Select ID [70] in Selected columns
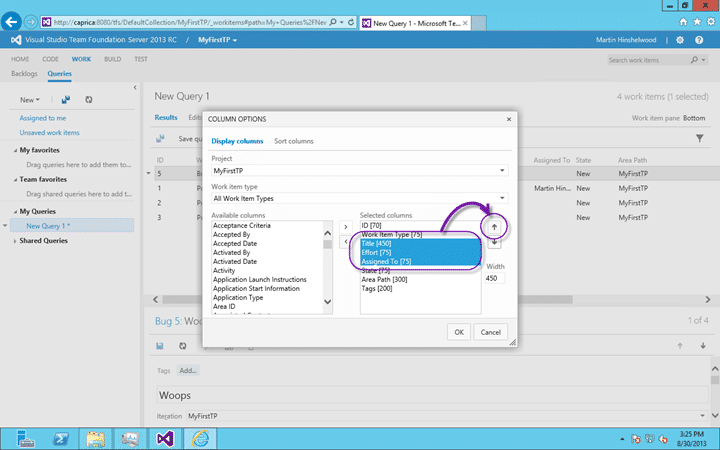The image size is (720, 450). 421,225
